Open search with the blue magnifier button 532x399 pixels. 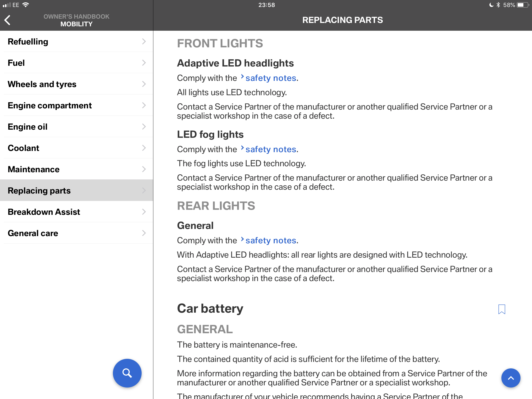127,373
